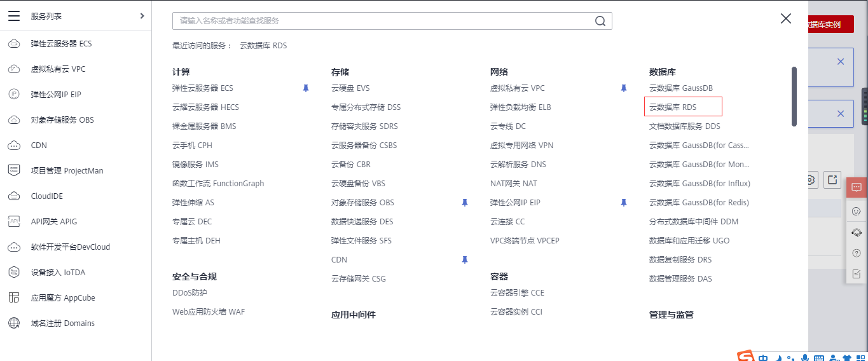Open the hamburger menu icon beside 服务列表
868x361 pixels.
click(14, 16)
